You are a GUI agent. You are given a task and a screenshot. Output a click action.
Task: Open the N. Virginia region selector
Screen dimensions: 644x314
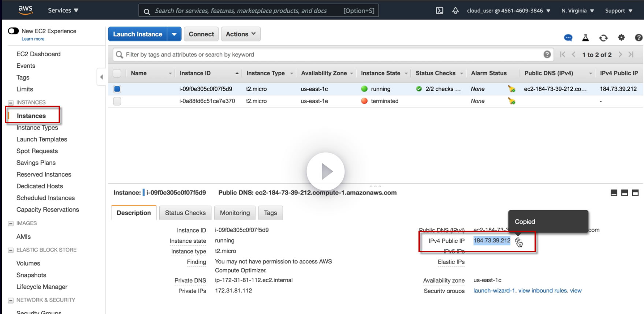[577, 11]
